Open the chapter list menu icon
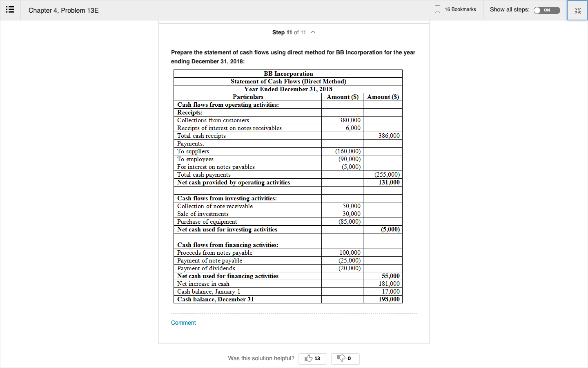The height and width of the screenshot is (368, 588). click(10, 9)
